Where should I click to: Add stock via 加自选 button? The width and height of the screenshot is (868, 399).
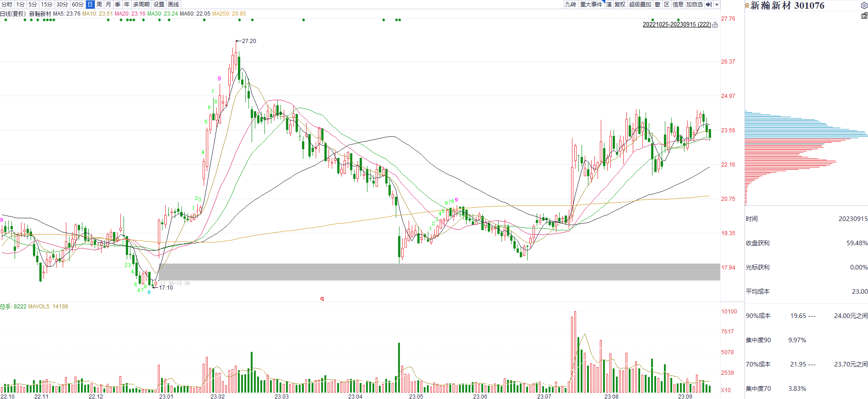pos(695,4)
